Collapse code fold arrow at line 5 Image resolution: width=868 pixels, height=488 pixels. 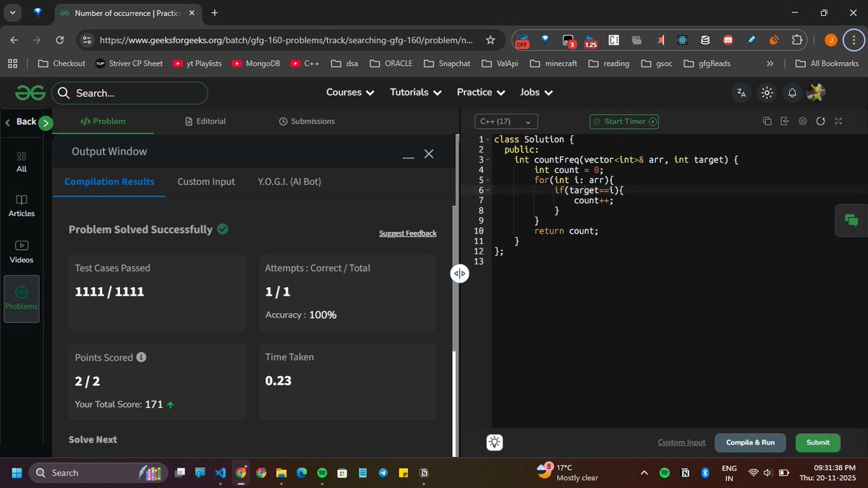pos(488,180)
